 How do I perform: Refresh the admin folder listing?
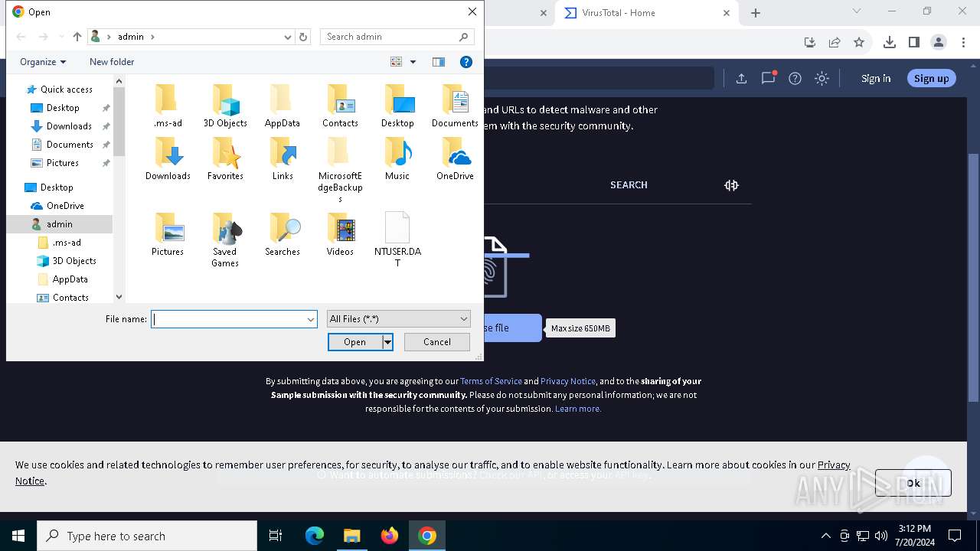point(303,37)
